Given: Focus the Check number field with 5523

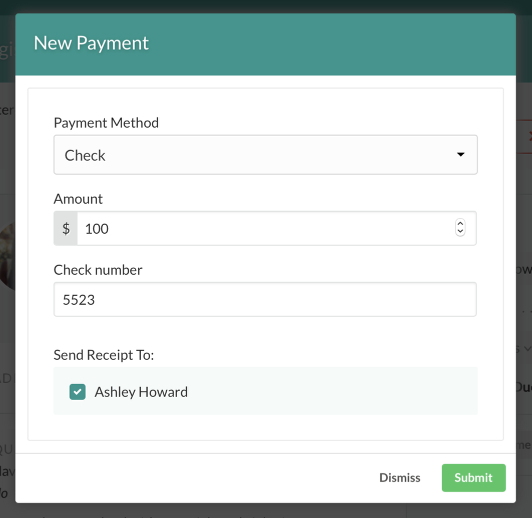Looking at the screenshot, I should (265, 300).
